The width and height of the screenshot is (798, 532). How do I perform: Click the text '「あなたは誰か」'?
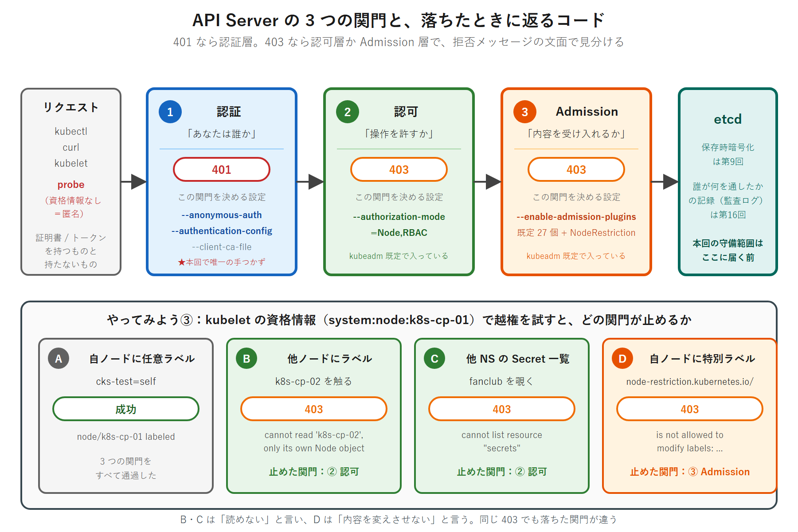222,134
